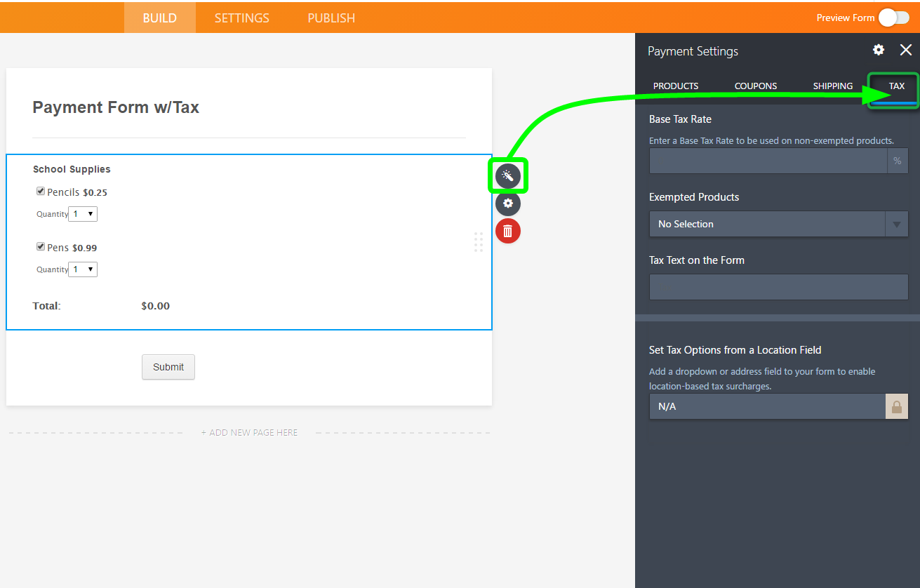The image size is (920, 588).
Task: Open the payment wizard wand icon
Action: tap(507, 175)
